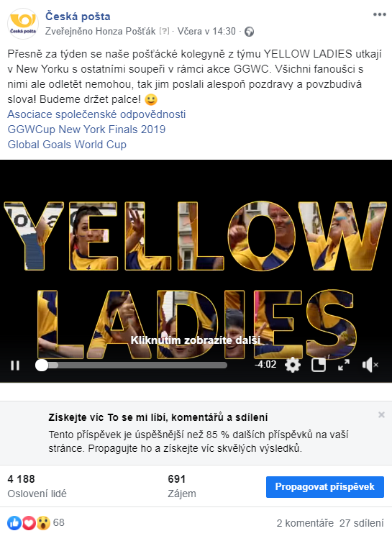The height and width of the screenshot is (536, 392).
Task: View the 27 sdílení list
Action: [362, 523]
